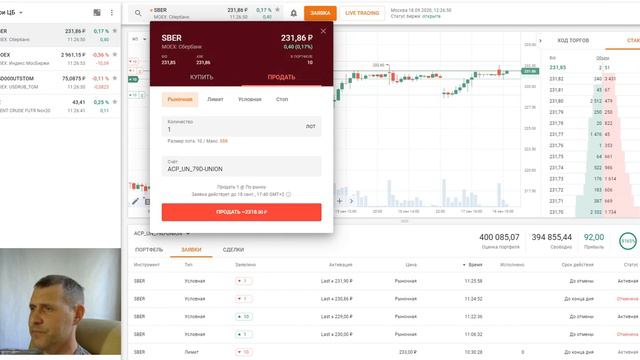Collapse the order book panel chevron
Image resolution: width=640 pixels, height=360 pixels.
coord(540,40)
